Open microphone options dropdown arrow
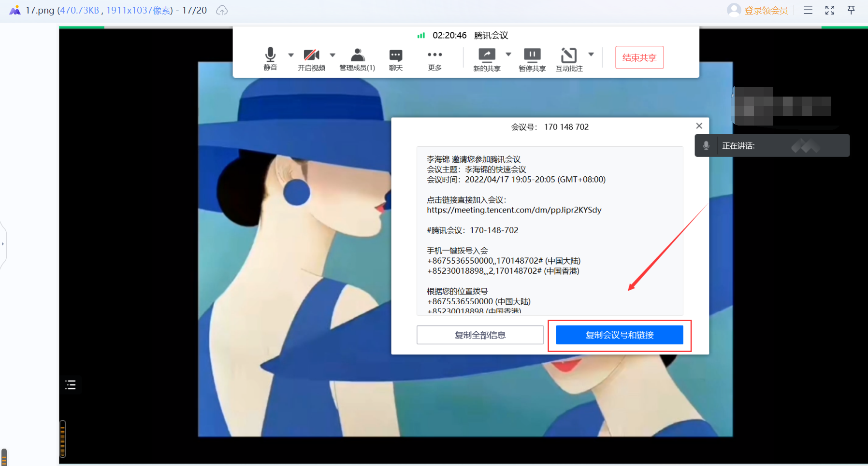Viewport: 868px width, 466px height. [x=291, y=55]
